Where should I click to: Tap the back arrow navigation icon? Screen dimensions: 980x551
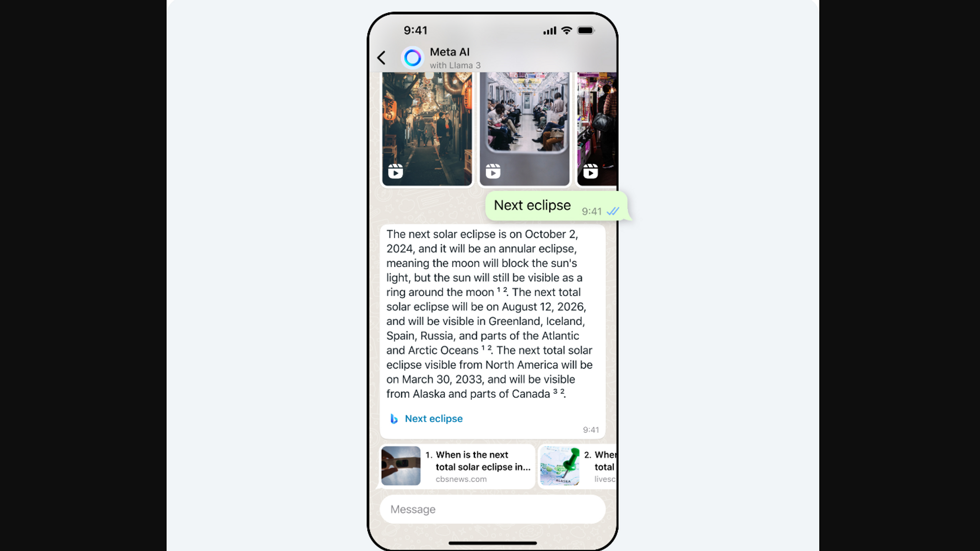(382, 56)
